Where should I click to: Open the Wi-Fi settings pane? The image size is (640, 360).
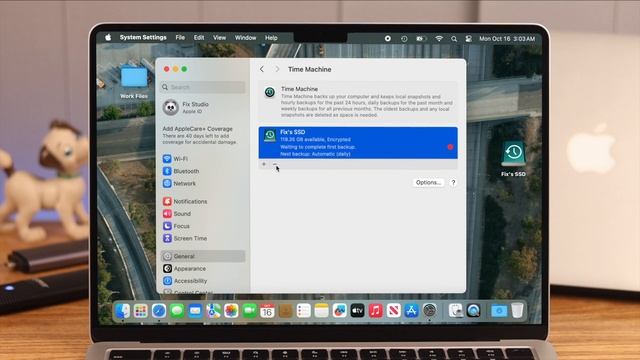(x=176, y=159)
